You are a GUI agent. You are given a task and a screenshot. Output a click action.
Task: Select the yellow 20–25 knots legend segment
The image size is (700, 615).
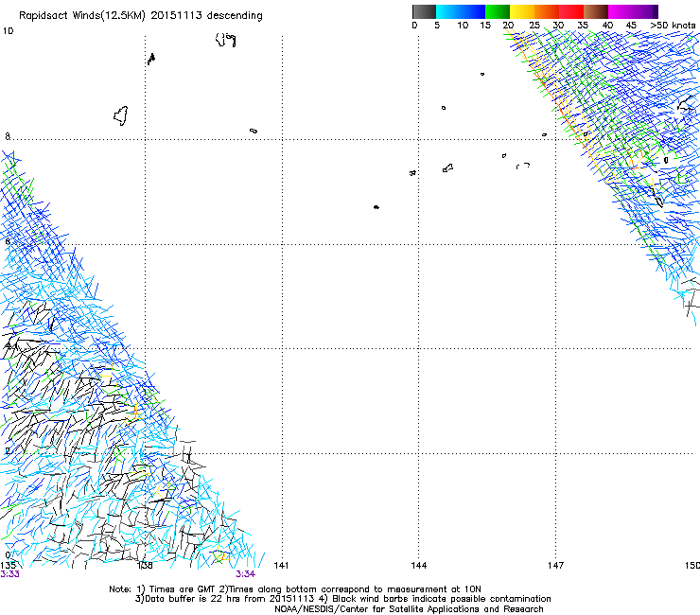522,11
